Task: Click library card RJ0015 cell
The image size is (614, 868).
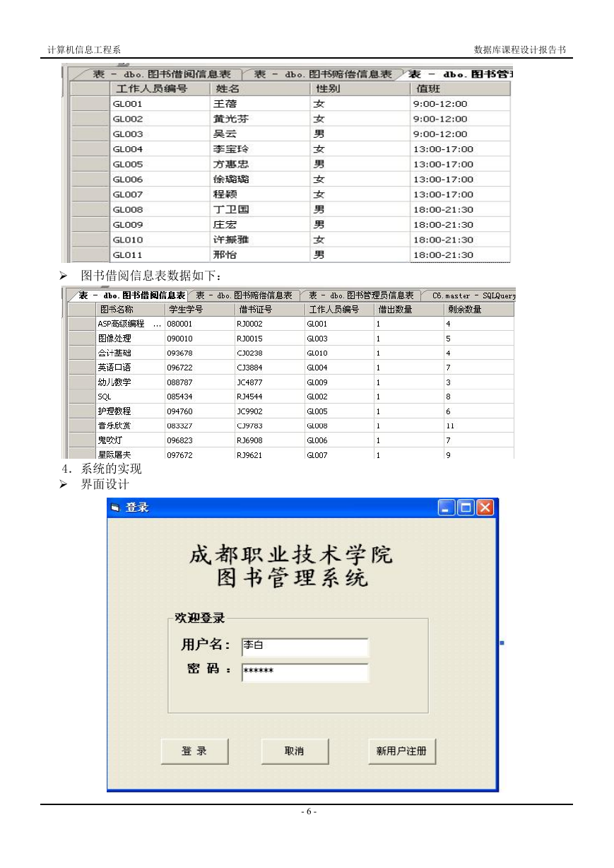Action: (x=269, y=339)
